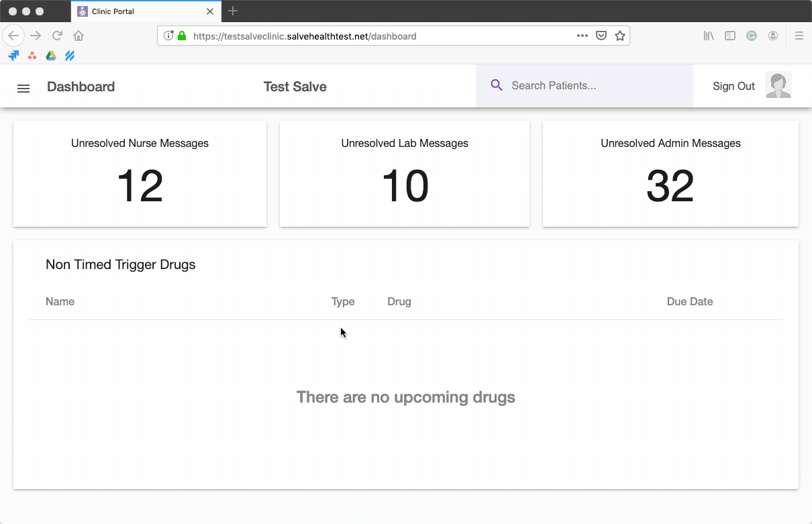Click the Drug column header
The width and height of the screenshot is (812, 524).
coord(399,301)
